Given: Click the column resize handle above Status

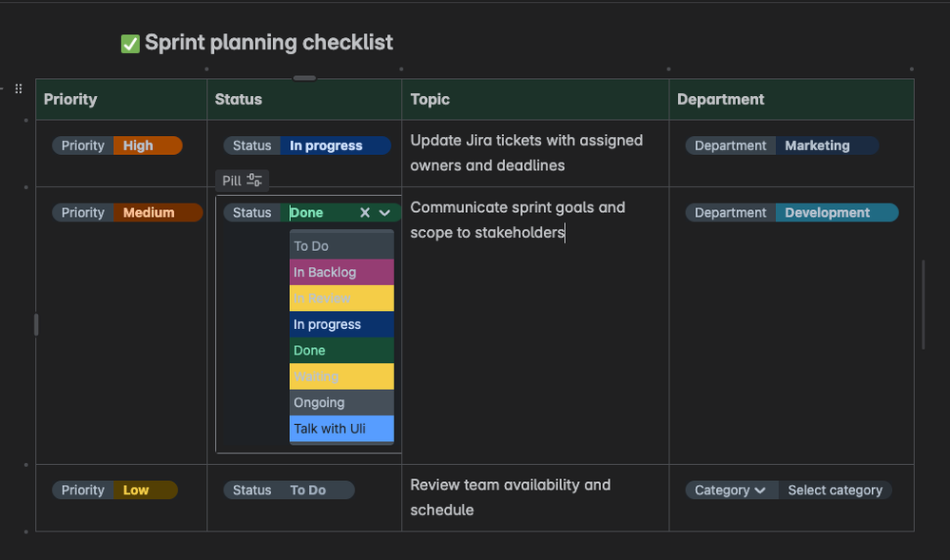Looking at the screenshot, I should click(x=304, y=78).
